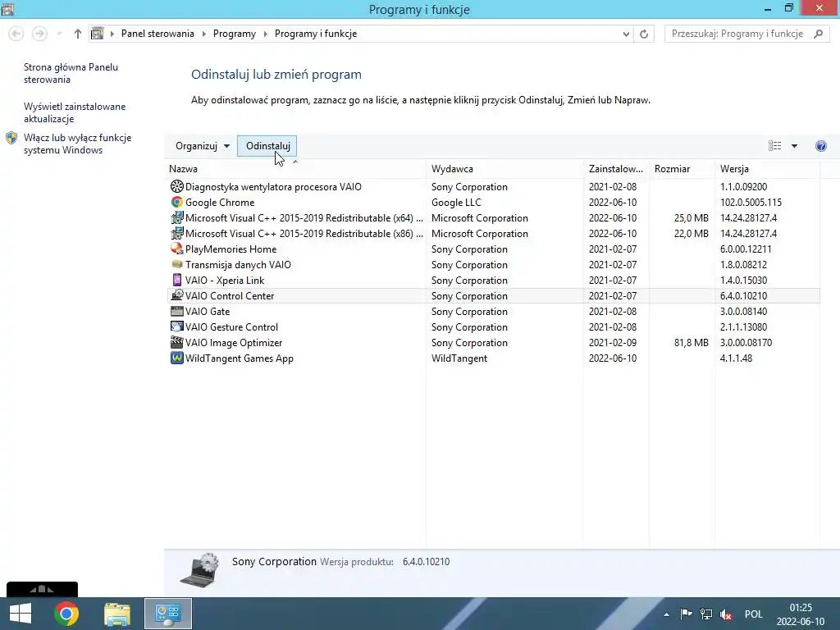Expand the arrow after Programy breadcrumb
This screenshot has height=630, width=840.
pyautogui.click(x=265, y=34)
